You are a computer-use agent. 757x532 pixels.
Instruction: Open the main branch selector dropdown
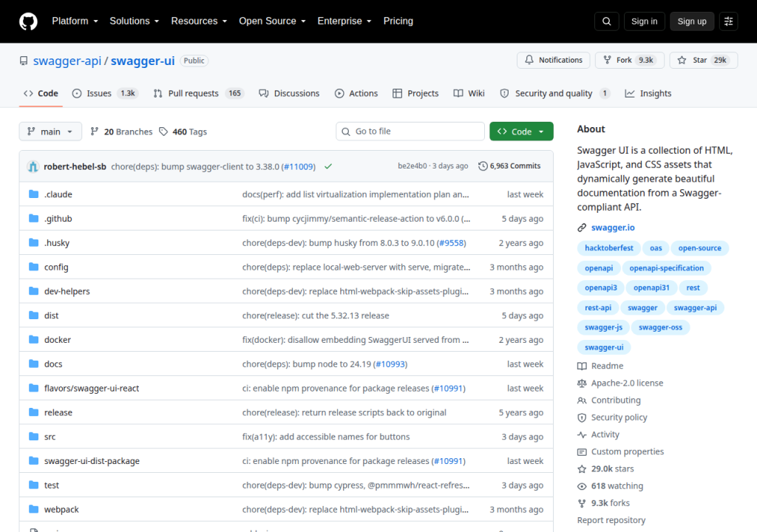click(50, 132)
